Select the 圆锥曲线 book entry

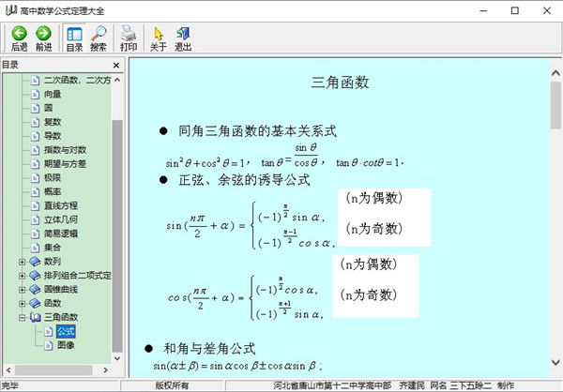click(61, 290)
